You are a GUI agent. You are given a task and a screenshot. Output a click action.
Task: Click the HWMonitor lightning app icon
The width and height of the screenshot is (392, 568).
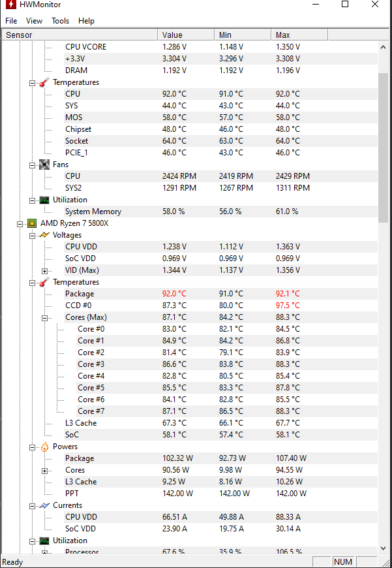[10, 5]
